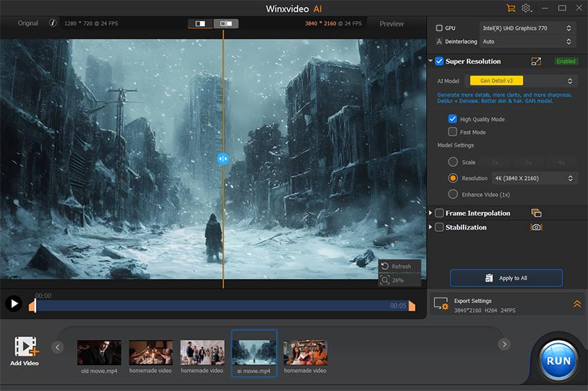Enable the Stabilization checkbox
The height and width of the screenshot is (391, 588).
click(x=439, y=228)
